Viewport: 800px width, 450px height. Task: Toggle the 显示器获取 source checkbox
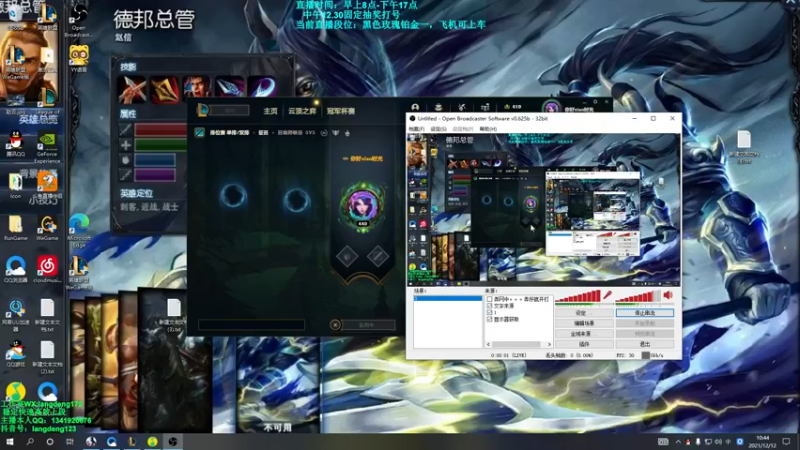coord(489,319)
